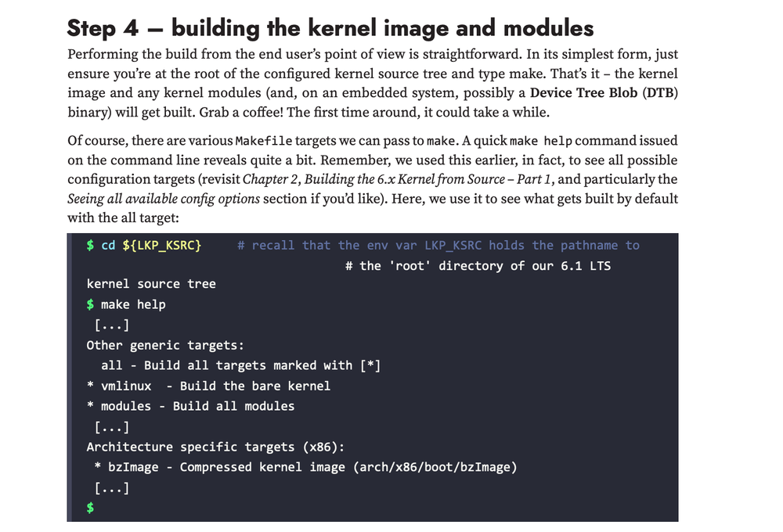Click the italic "Seeing all available config options" reference

point(164,198)
